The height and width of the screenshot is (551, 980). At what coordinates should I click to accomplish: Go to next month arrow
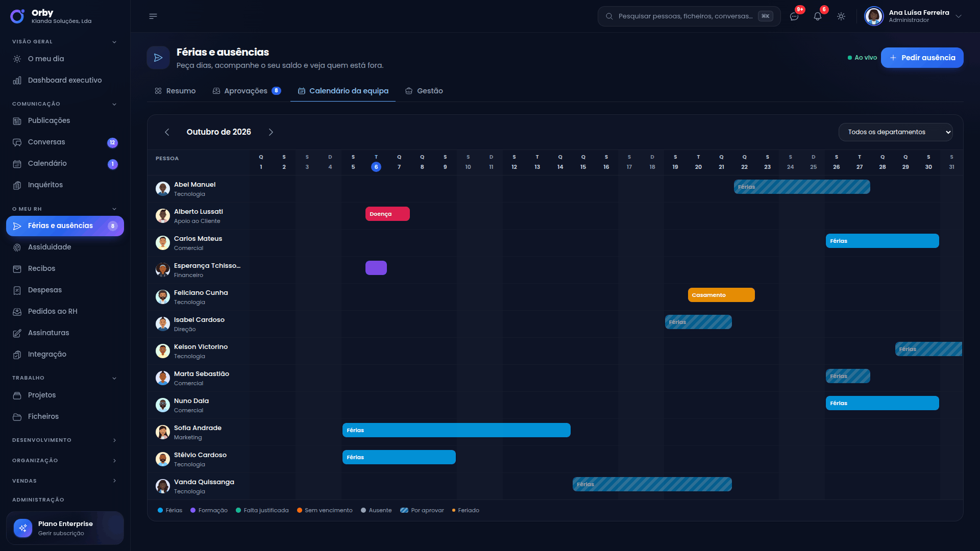tap(271, 132)
